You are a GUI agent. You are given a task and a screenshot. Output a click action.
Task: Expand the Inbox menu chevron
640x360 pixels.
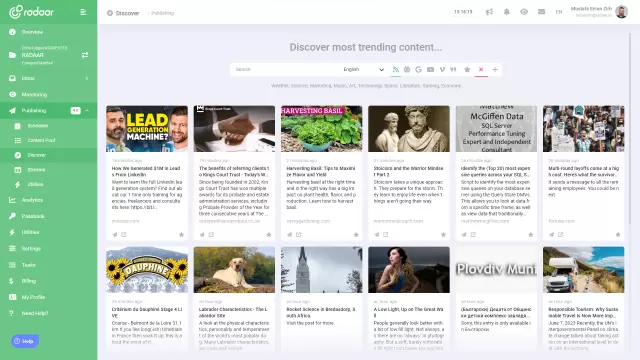pos(87,78)
